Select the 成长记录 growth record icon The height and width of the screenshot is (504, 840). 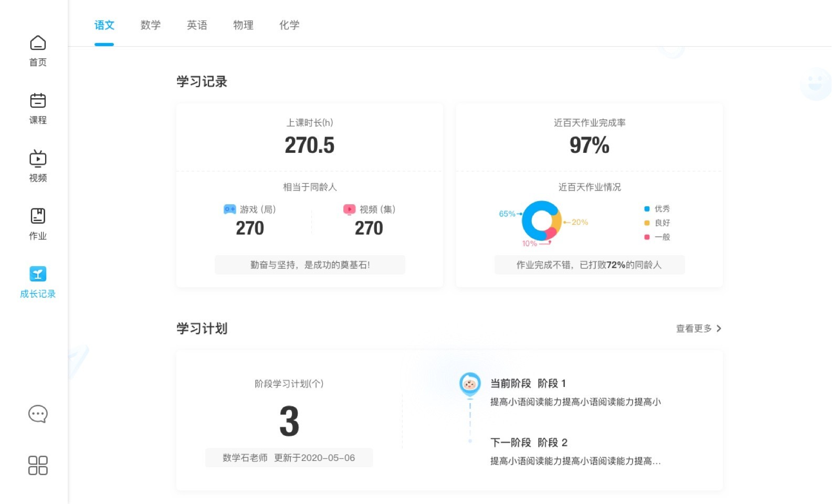coord(38,274)
